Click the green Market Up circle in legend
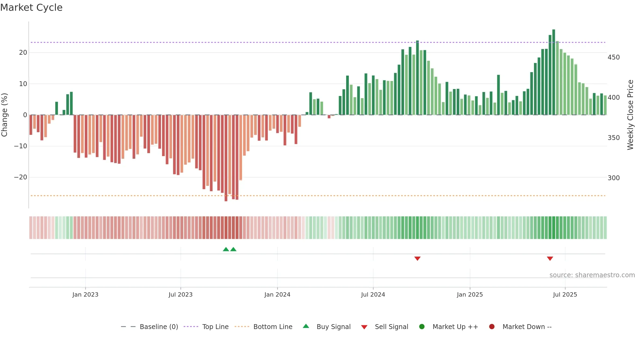 (x=422, y=327)
